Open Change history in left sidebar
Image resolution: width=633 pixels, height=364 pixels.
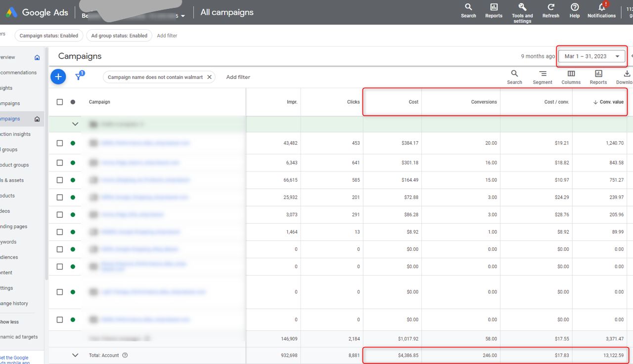tap(14, 303)
